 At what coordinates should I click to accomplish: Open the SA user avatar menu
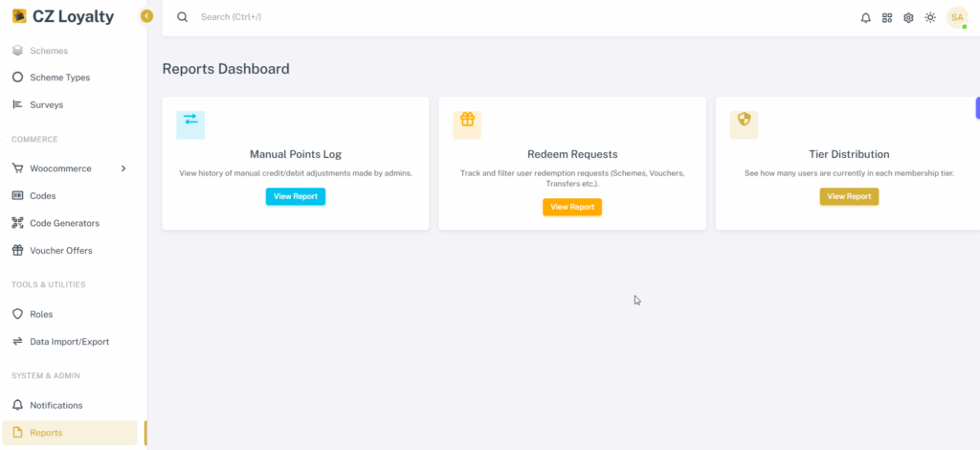pos(957,17)
